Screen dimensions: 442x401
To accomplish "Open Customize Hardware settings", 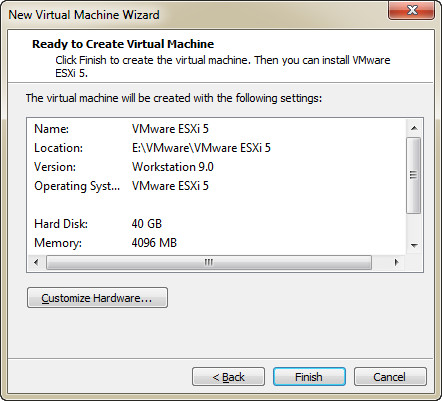I will coord(97,298).
